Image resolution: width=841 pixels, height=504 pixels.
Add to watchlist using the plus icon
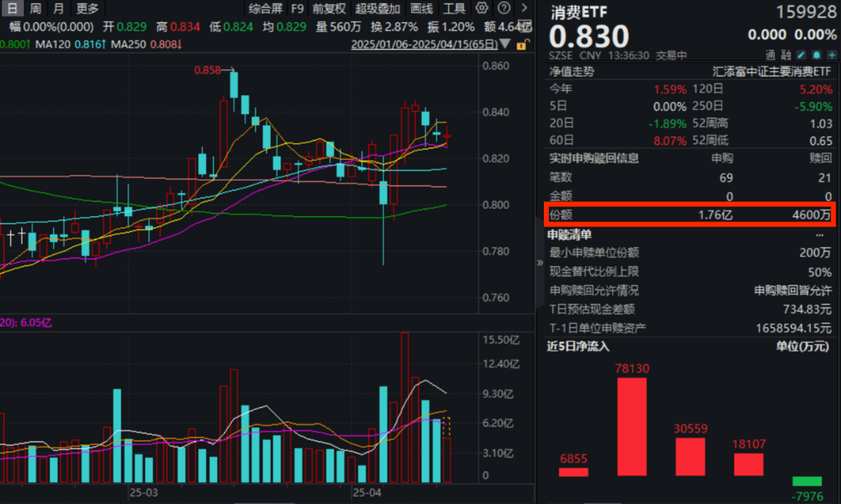tap(833, 55)
